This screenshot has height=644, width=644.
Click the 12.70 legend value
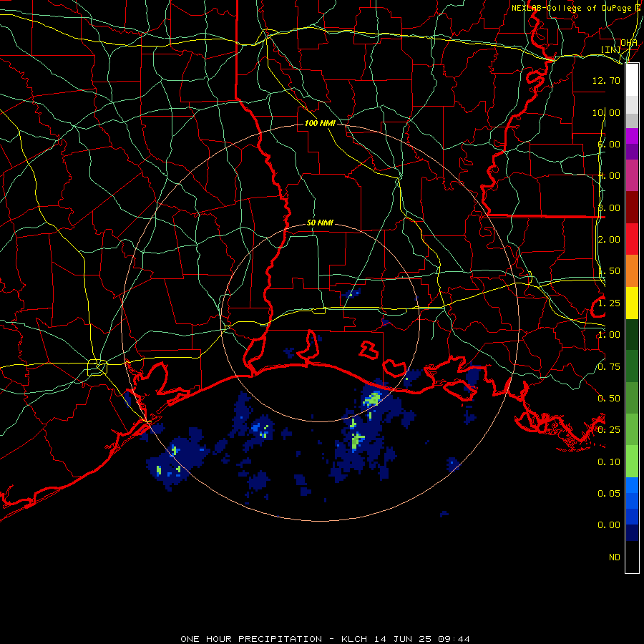pyautogui.click(x=606, y=80)
